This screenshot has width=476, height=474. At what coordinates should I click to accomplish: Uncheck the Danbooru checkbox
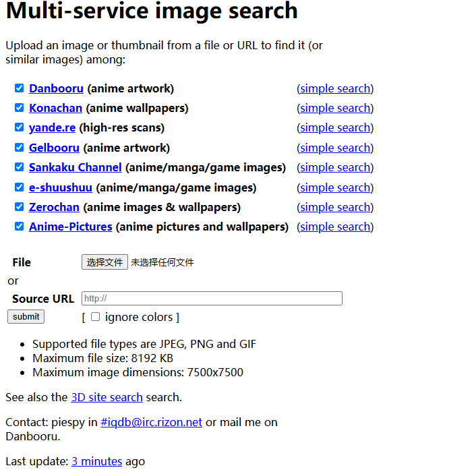click(19, 88)
